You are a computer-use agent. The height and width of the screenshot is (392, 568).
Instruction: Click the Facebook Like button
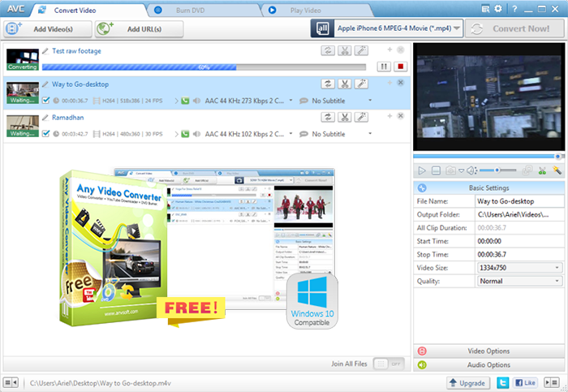click(525, 382)
